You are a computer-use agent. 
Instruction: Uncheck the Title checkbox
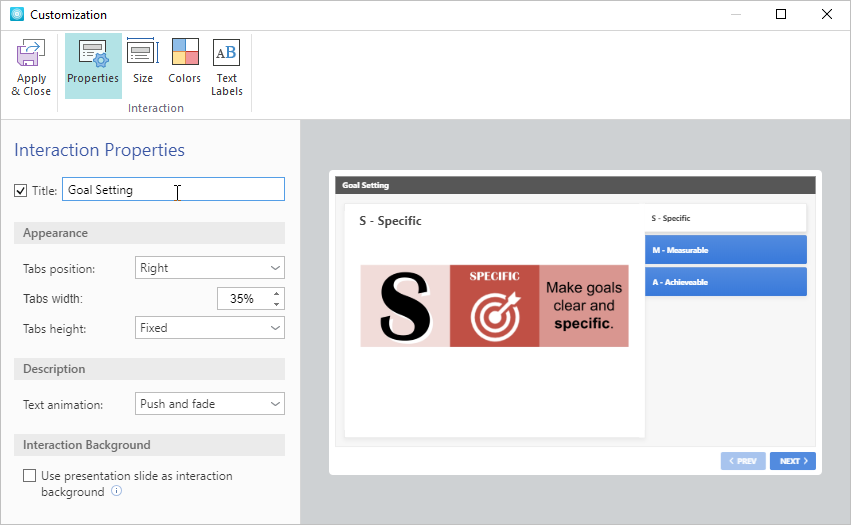(x=21, y=190)
